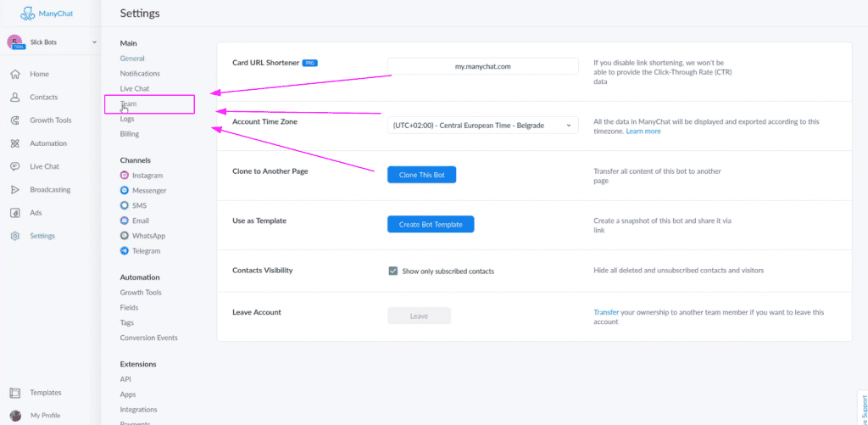Screen dimensions: 868x425
Task: Click the my.manychat.com URL shortener field
Action: (482, 66)
